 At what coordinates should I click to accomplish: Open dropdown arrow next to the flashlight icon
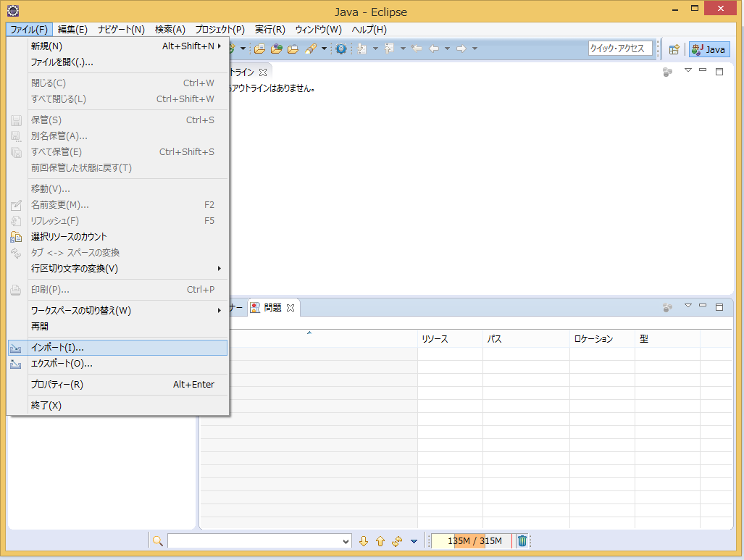point(324,49)
